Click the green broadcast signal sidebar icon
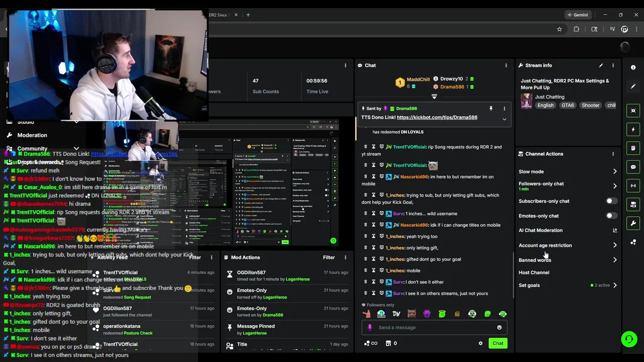The height and width of the screenshot is (362, 644). point(633,186)
